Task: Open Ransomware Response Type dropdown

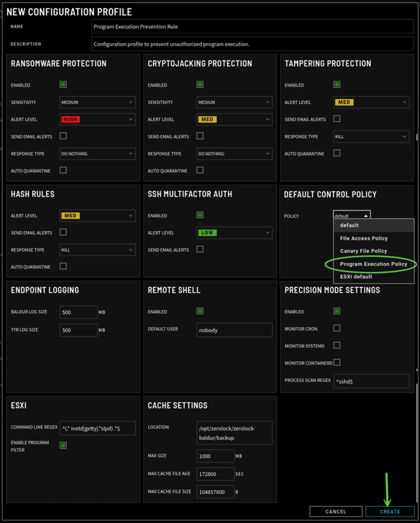Action: point(97,154)
